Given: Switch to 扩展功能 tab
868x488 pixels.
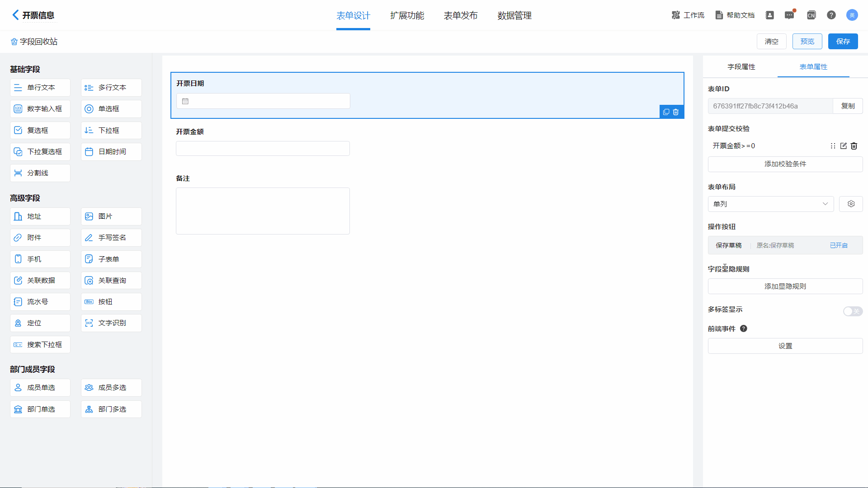Looking at the screenshot, I should coord(407,16).
